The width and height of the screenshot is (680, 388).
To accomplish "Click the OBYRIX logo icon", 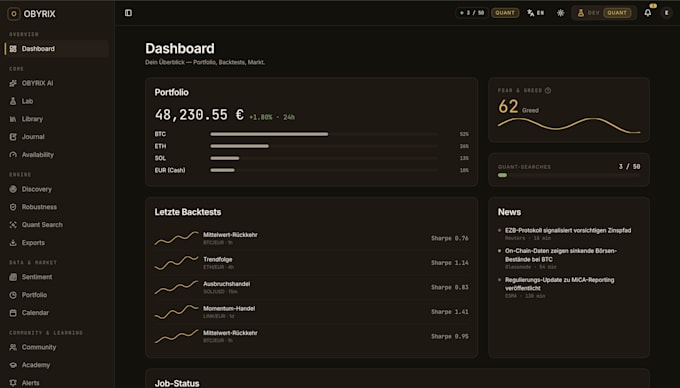I will point(13,14).
